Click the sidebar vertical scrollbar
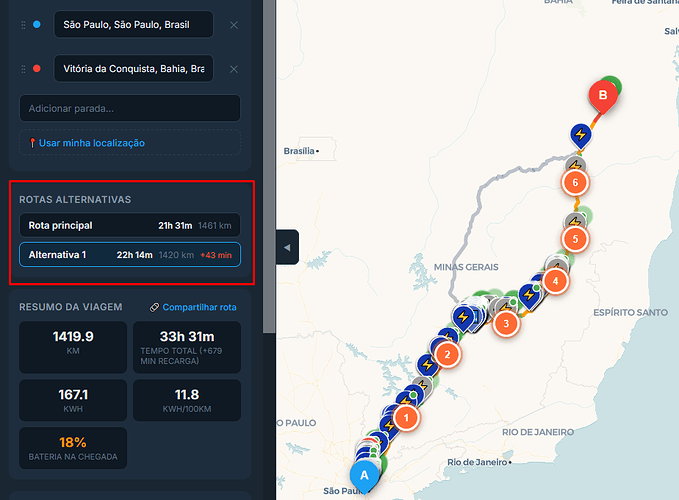This screenshot has height=500, width=679. pyautogui.click(x=269, y=167)
